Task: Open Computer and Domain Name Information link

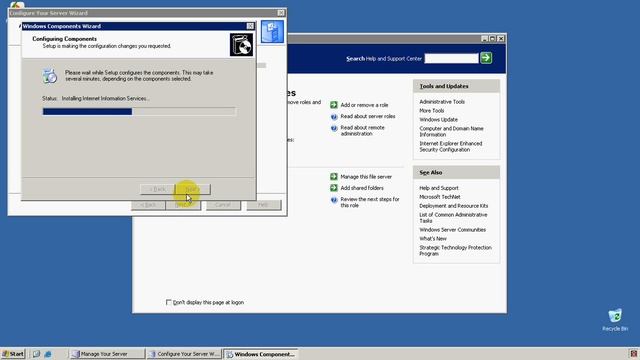Action: tap(451, 131)
